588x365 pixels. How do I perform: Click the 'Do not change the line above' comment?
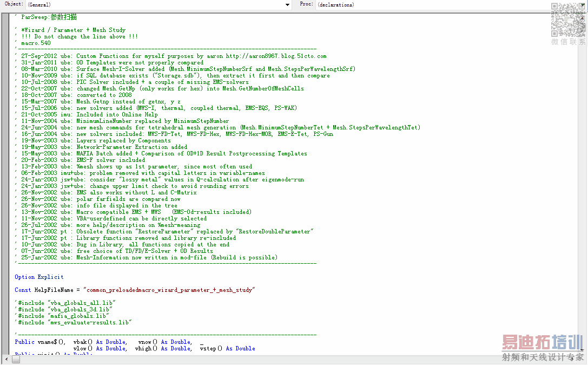pos(76,36)
